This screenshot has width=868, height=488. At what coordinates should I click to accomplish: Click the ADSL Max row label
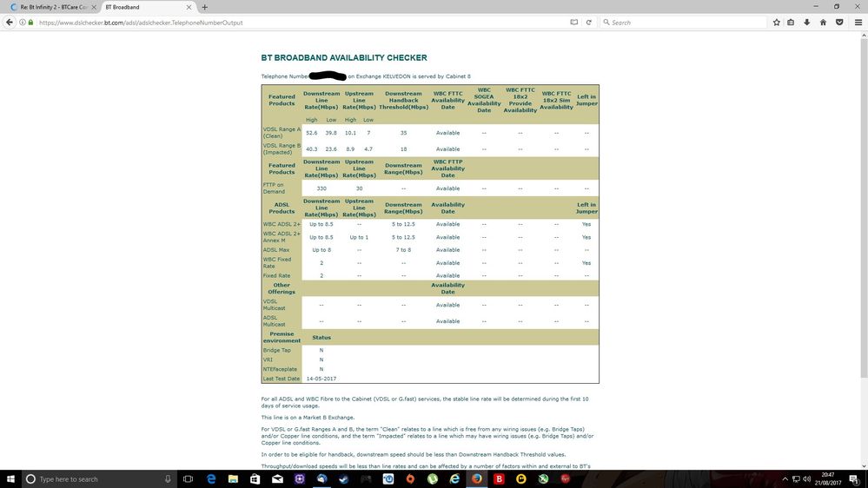pyautogui.click(x=276, y=250)
